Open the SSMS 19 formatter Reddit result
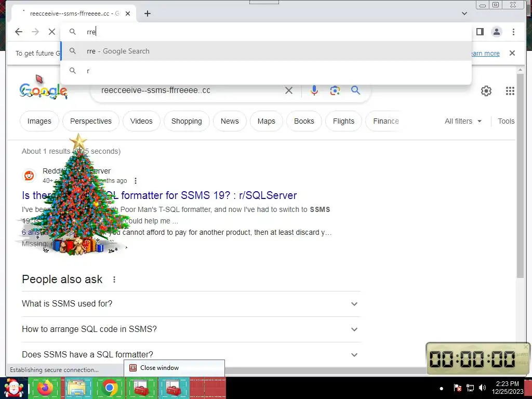532x399 pixels. coord(159,195)
